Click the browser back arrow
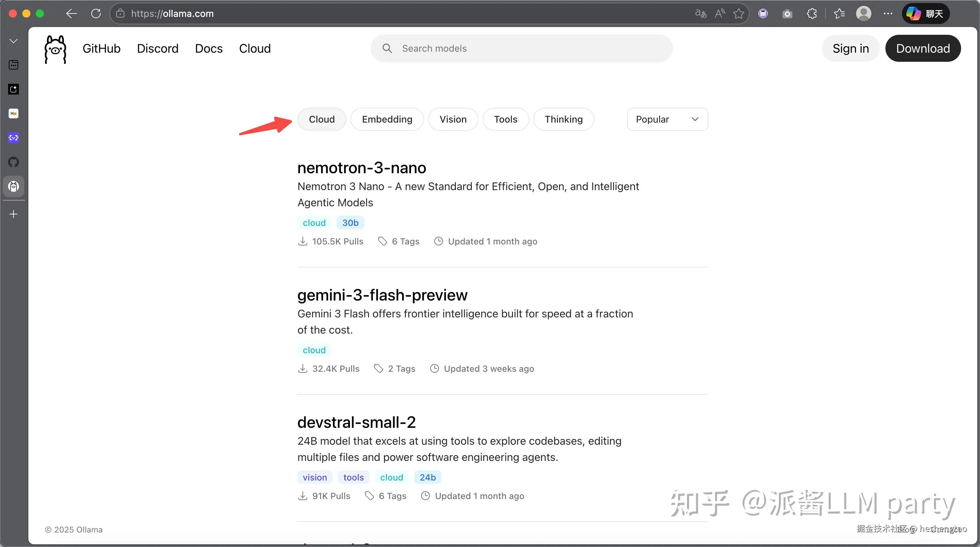This screenshot has height=547, width=980. pyautogui.click(x=71, y=14)
